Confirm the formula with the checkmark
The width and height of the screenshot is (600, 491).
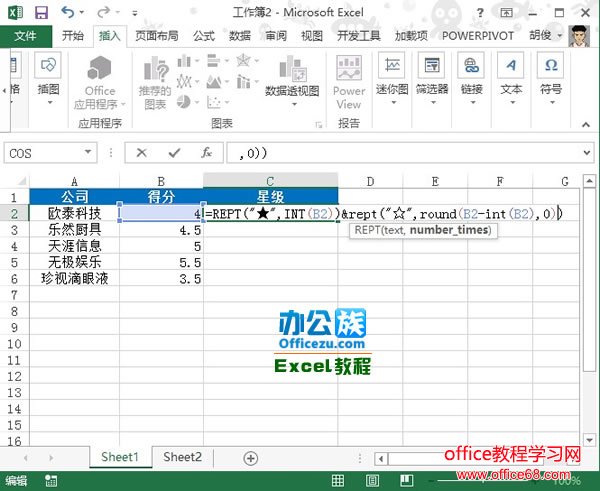point(174,153)
